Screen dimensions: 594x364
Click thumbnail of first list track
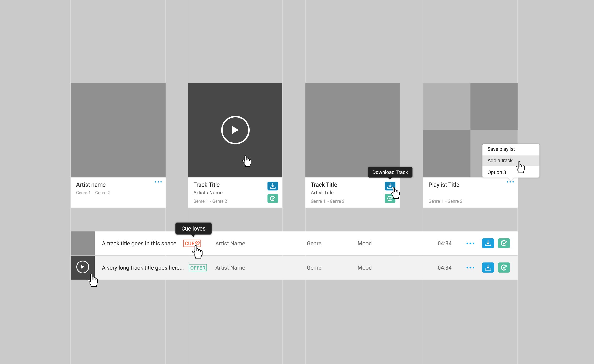[x=83, y=243]
